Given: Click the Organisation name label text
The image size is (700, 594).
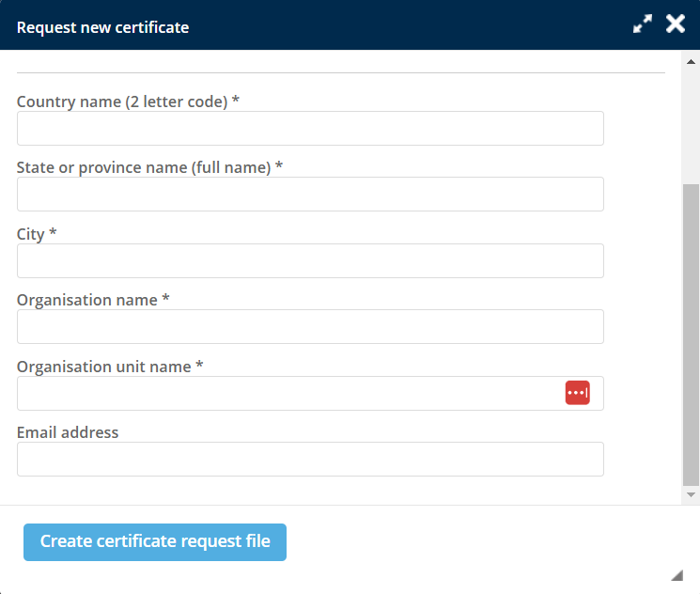Looking at the screenshot, I should [93, 300].
